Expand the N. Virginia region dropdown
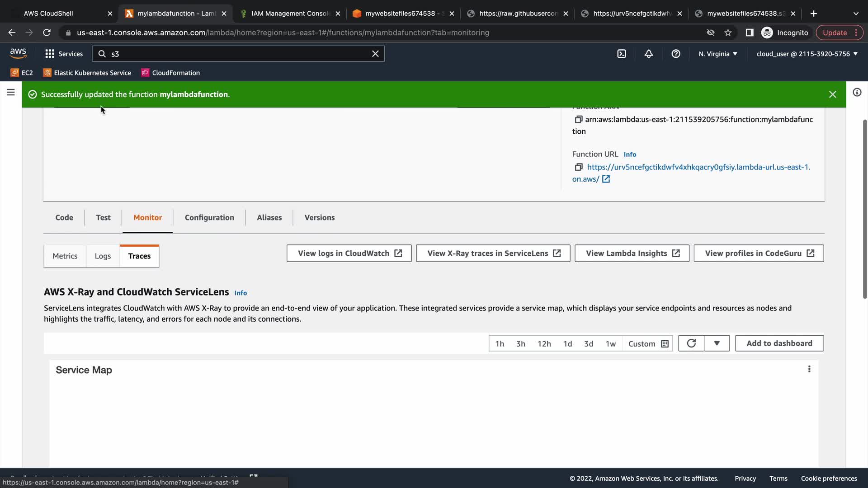 (717, 54)
